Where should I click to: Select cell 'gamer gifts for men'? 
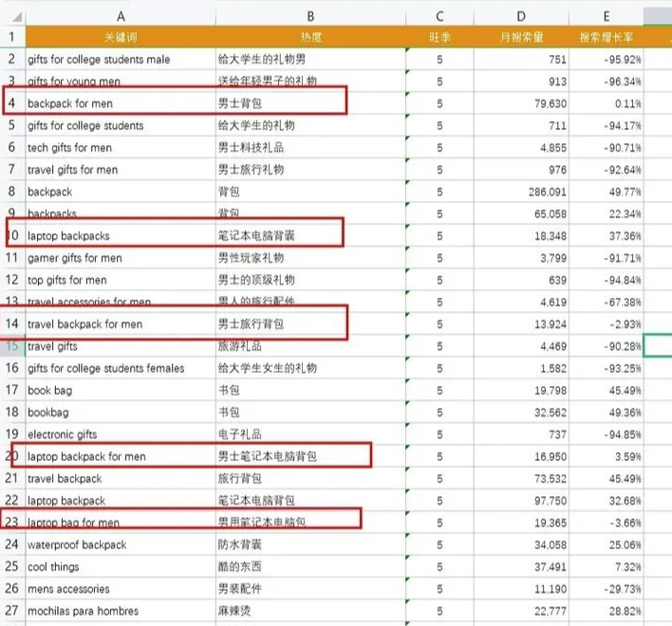tap(121, 258)
